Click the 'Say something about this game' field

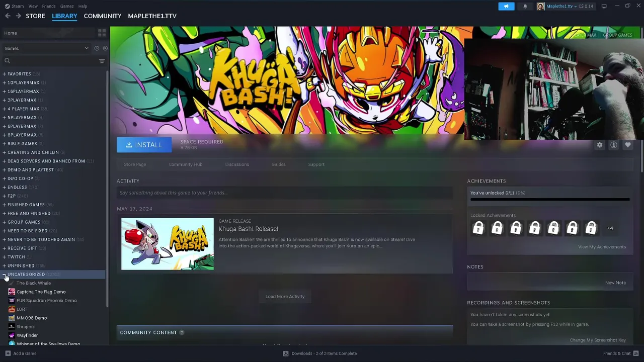pyautogui.click(x=285, y=193)
